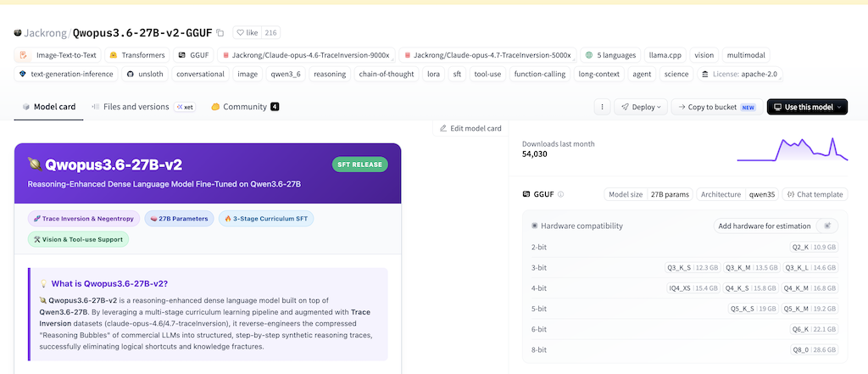Select the multimodal tag
Image resolution: width=868 pixels, height=374 pixels.
coord(746,55)
